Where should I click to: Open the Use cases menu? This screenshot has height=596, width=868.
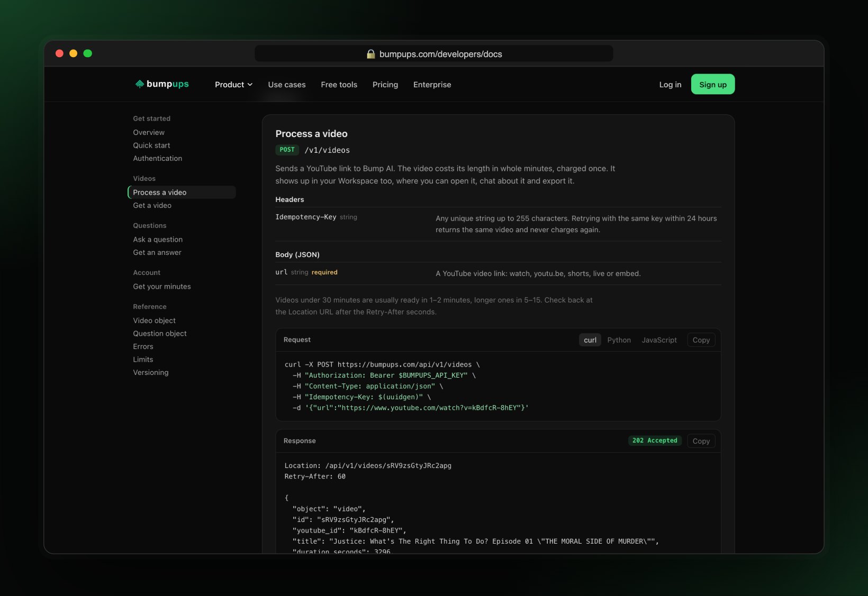[287, 85]
